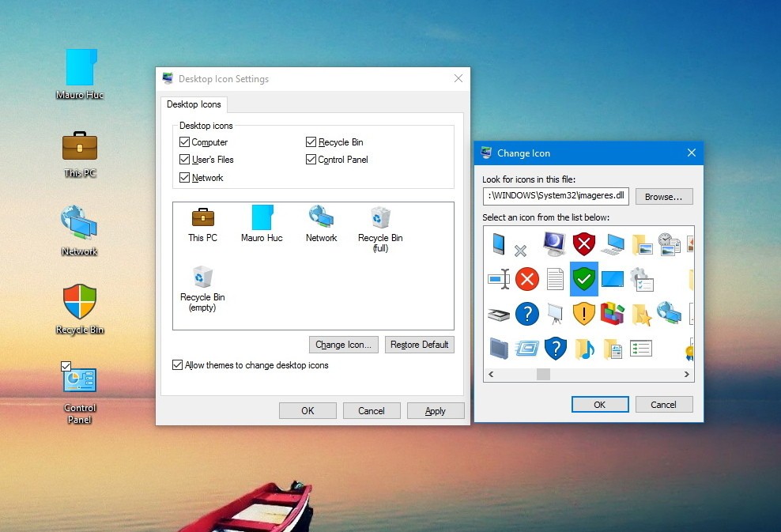
Task: Select the green shield checkmark icon
Action: 584,279
